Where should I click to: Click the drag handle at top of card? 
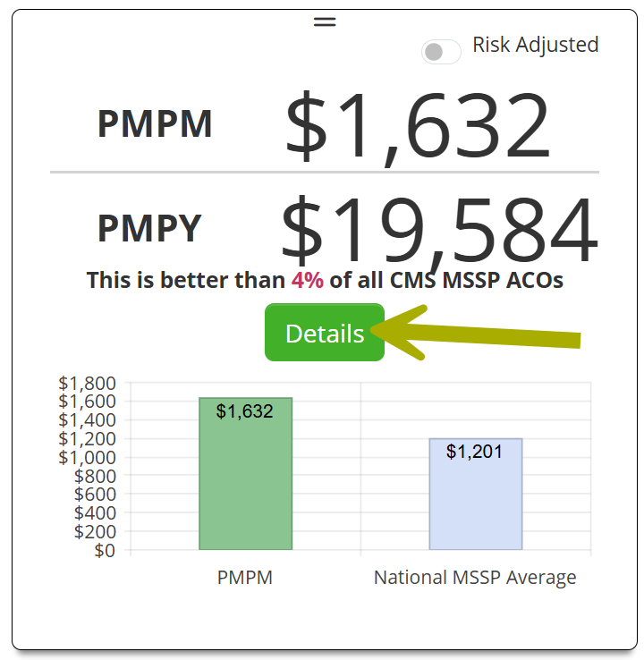click(325, 21)
